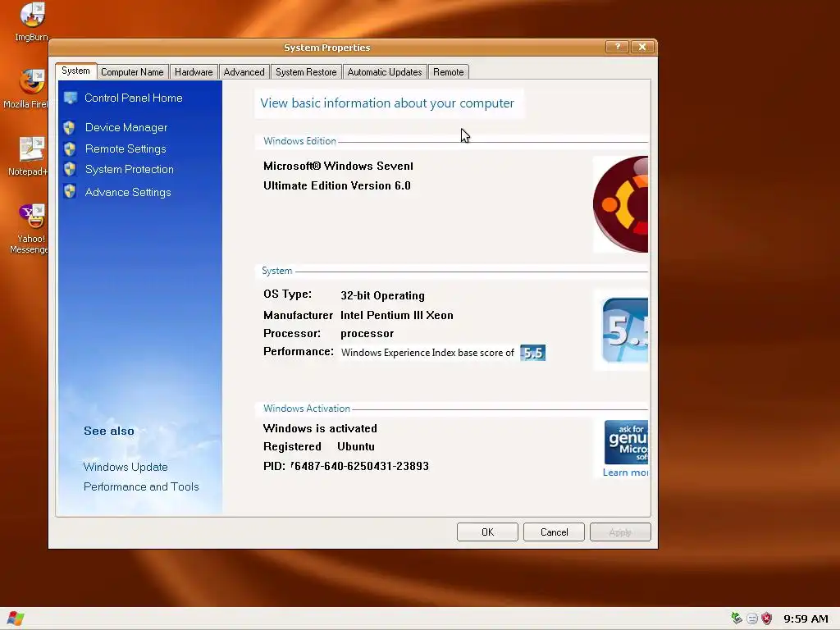Click the System Properties title bar
Image resolution: width=840 pixels, height=630 pixels.
[326, 47]
